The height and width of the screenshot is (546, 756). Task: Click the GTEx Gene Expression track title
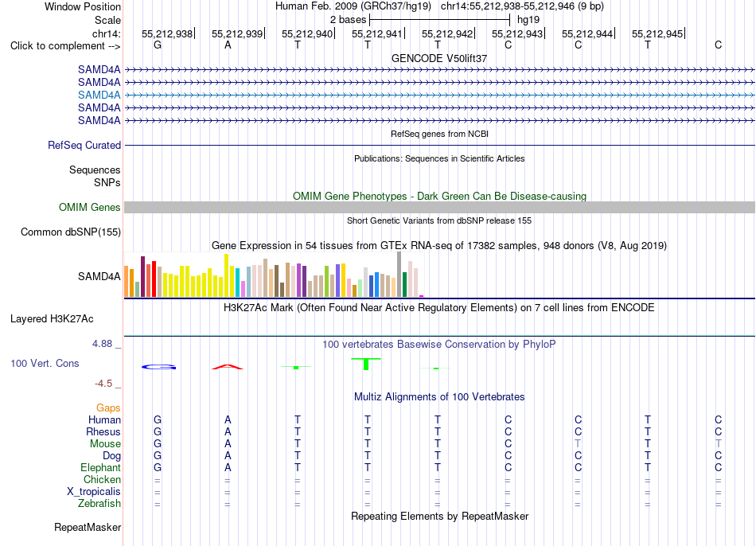439,245
